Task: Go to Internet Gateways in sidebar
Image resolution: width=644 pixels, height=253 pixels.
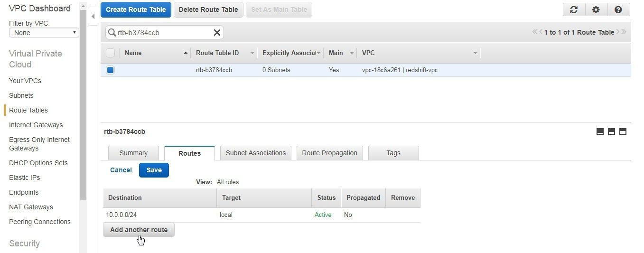Action: coord(36,125)
